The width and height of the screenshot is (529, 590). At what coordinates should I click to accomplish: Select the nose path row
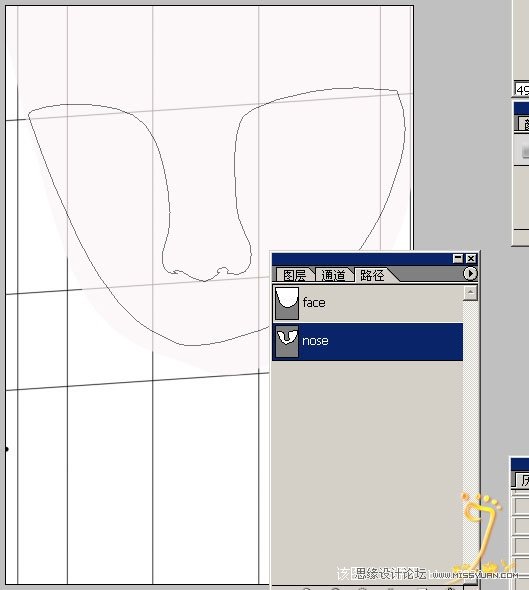368,342
